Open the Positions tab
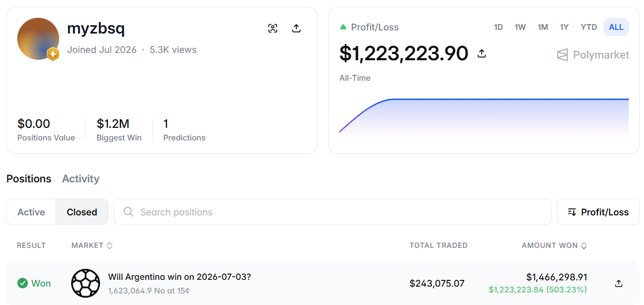644x305 pixels. pyautogui.click(x=29, y=179)
